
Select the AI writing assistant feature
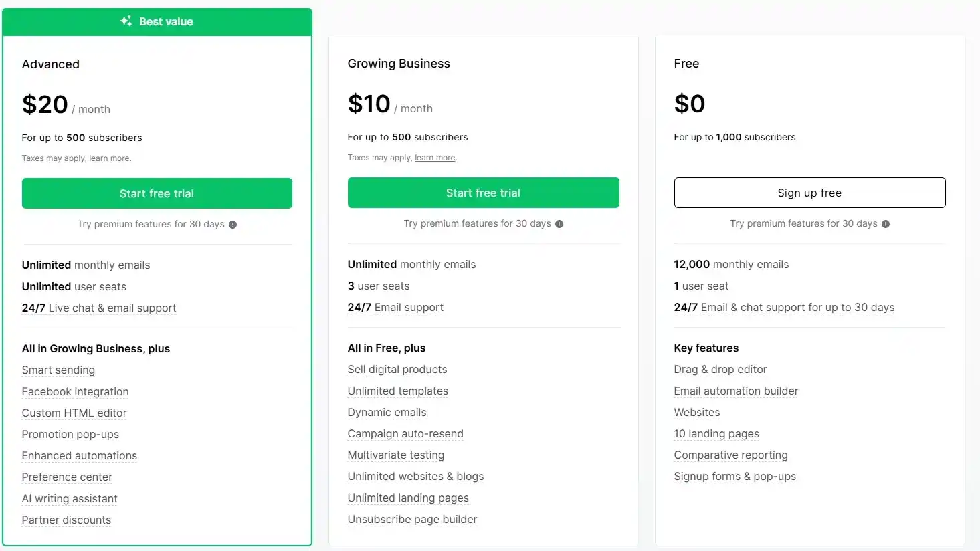point(70,498)
